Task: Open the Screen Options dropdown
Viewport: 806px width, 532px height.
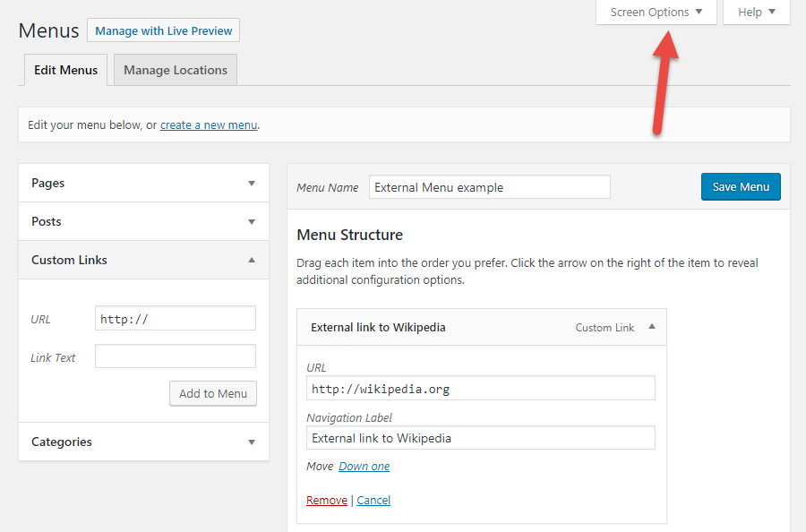Action: (655, 12)
